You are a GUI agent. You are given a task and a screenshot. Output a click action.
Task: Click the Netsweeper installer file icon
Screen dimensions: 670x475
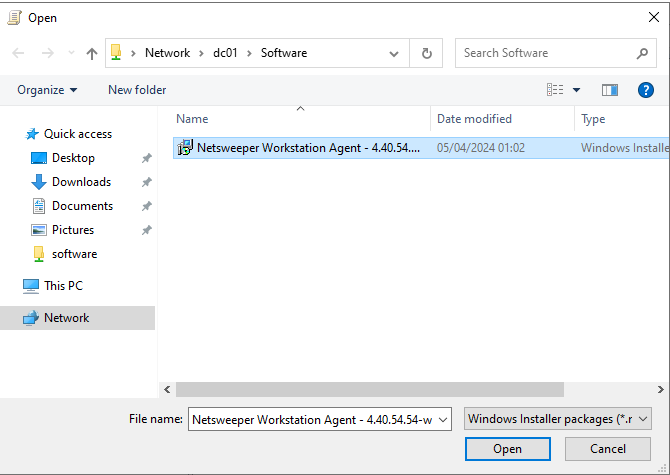click(x=185, y=148)
